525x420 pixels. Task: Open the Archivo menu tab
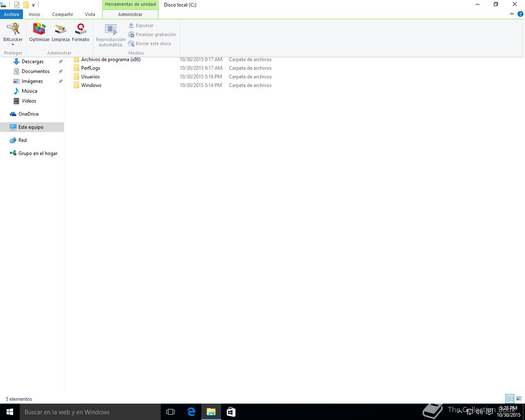(11, 14)
